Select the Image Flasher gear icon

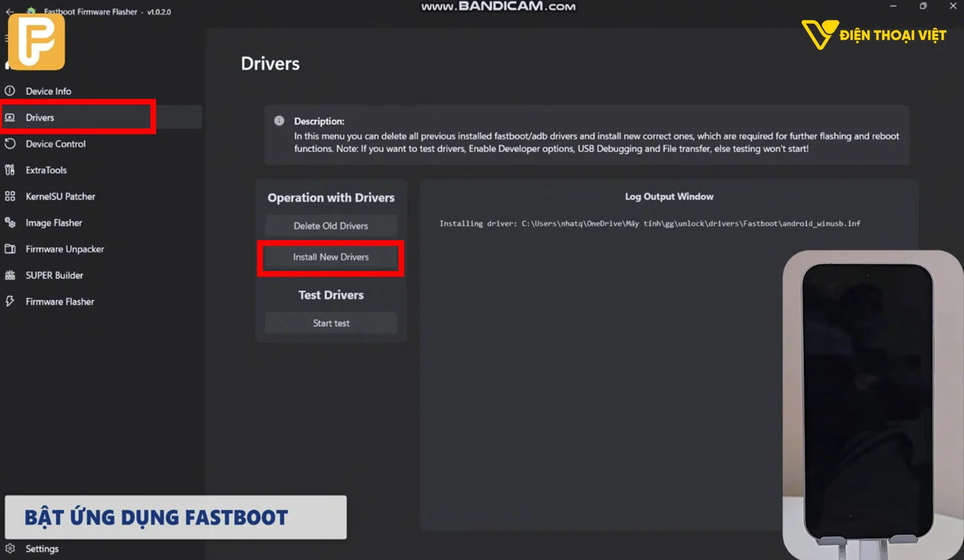coord(10,222)
